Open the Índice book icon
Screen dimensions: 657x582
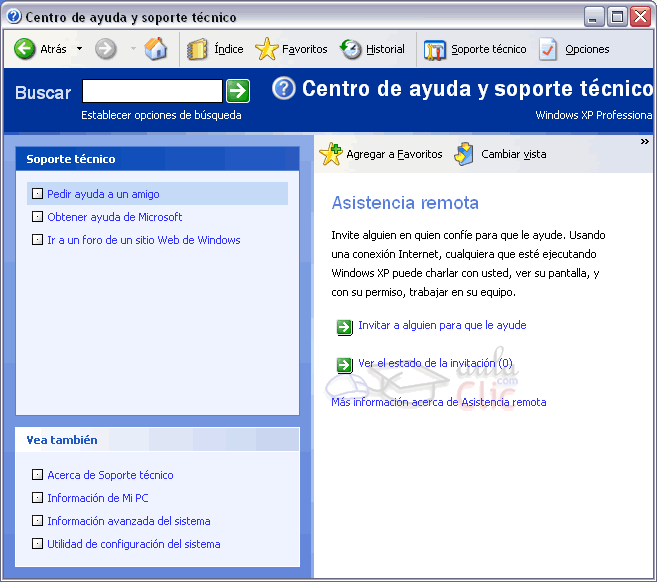point(198,49)
